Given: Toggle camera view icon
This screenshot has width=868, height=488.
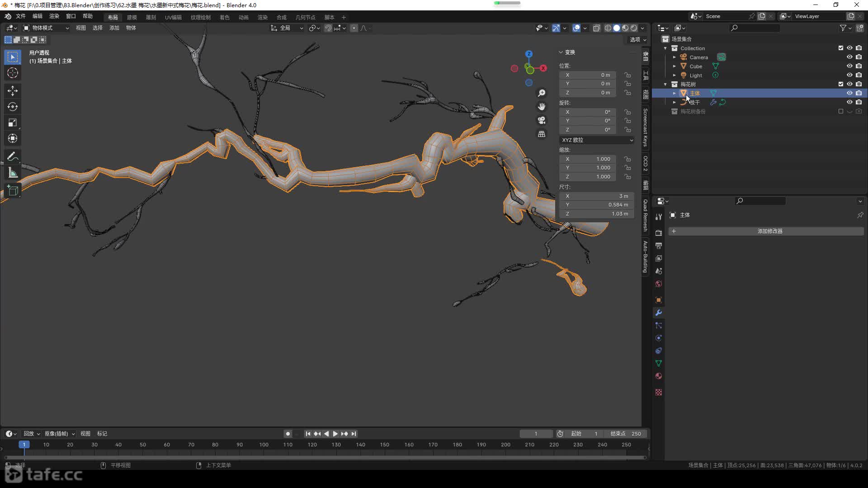Looking at the screenshot, I should pyautogui.click(x=542, y=120).
